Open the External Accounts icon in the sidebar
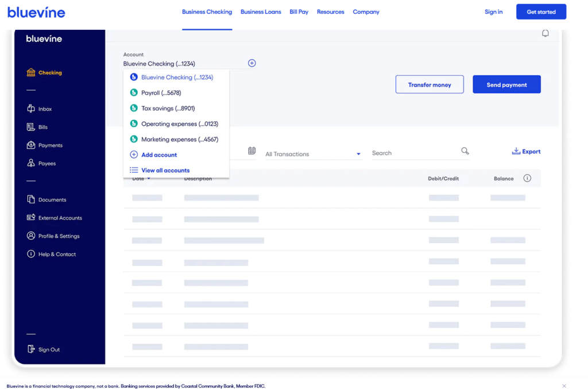Viewport: 588px width, 389px height. (x=31, y=218)
